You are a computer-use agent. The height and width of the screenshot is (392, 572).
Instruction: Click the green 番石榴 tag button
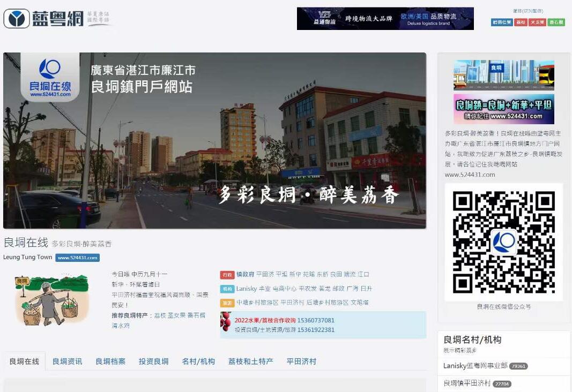coord(556,22)
